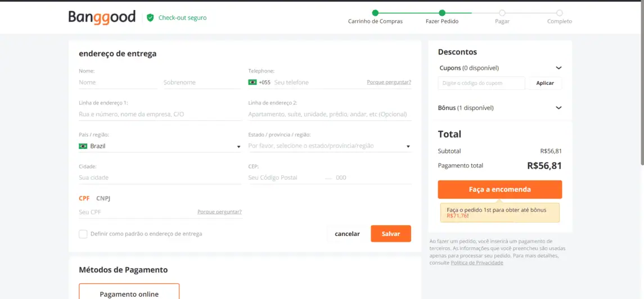Click the Seu CPF input field

point(137,212)
